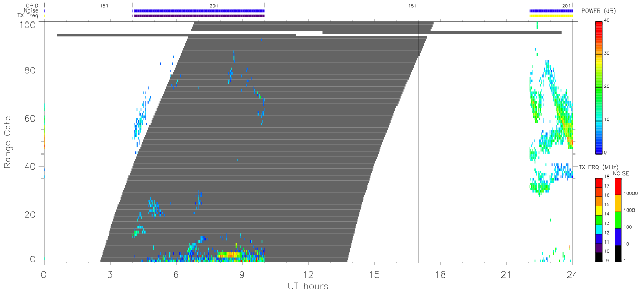Pick the yellow swatch in TX FRQ legend
The image size is (644, 297).
click(x=598, y=210)
